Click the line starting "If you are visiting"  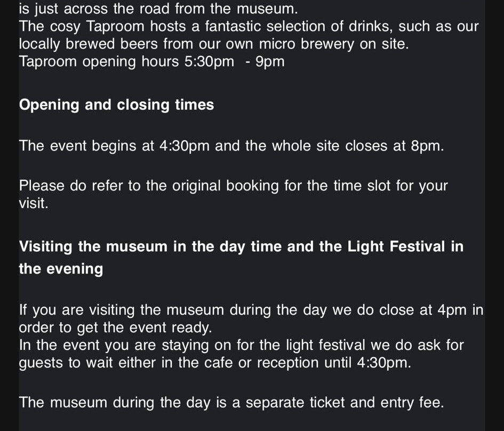251,310
